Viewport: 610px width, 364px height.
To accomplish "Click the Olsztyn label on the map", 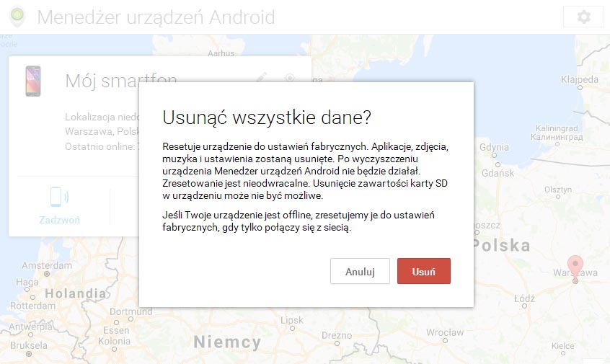I will (558, 190).
